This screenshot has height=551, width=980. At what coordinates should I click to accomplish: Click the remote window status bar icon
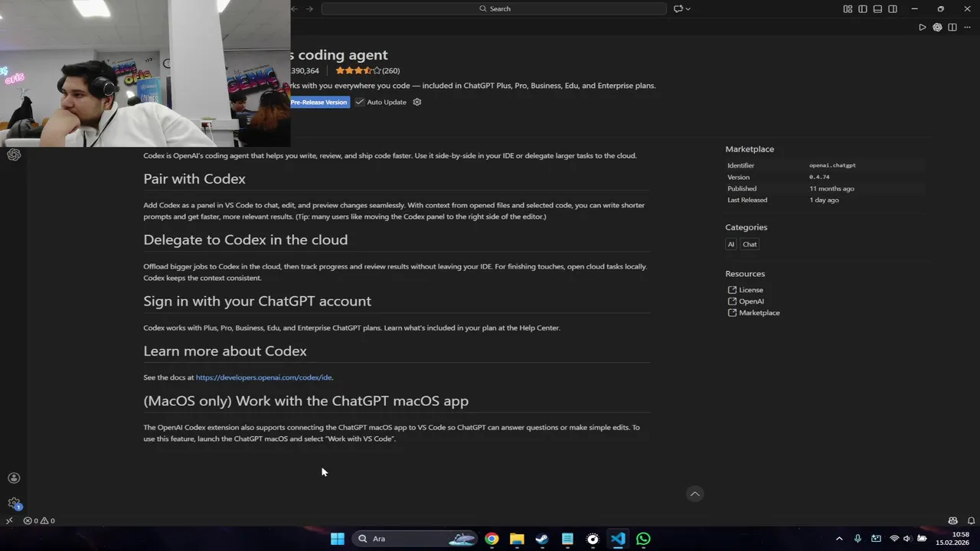pyautogui.click(x=9, y=520)
